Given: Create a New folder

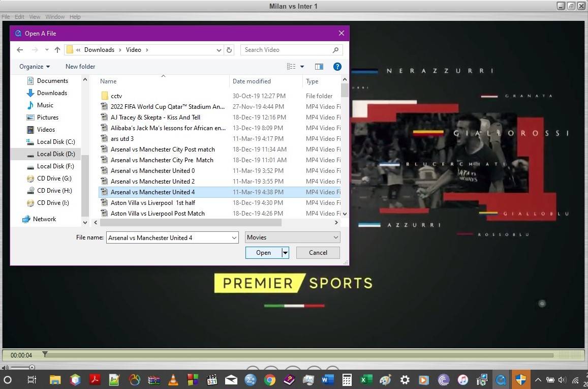Looking at the screenshot, I should (x=80, y=67).
